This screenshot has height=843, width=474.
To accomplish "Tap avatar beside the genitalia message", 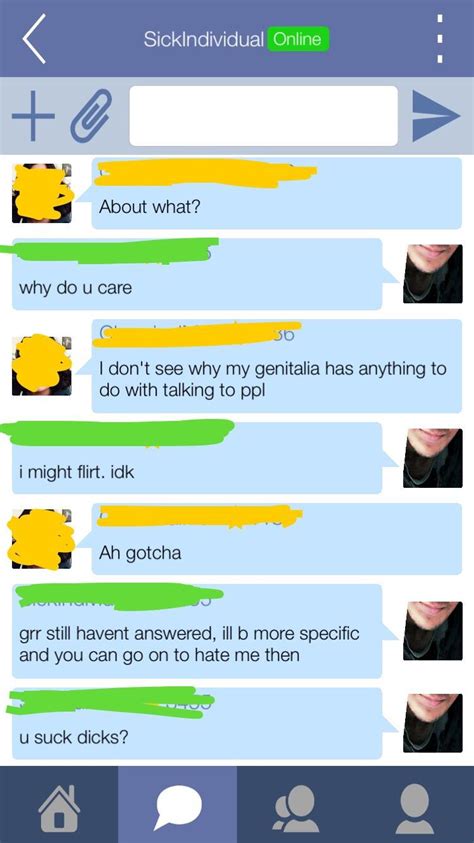I will click(x=42, y=366).
